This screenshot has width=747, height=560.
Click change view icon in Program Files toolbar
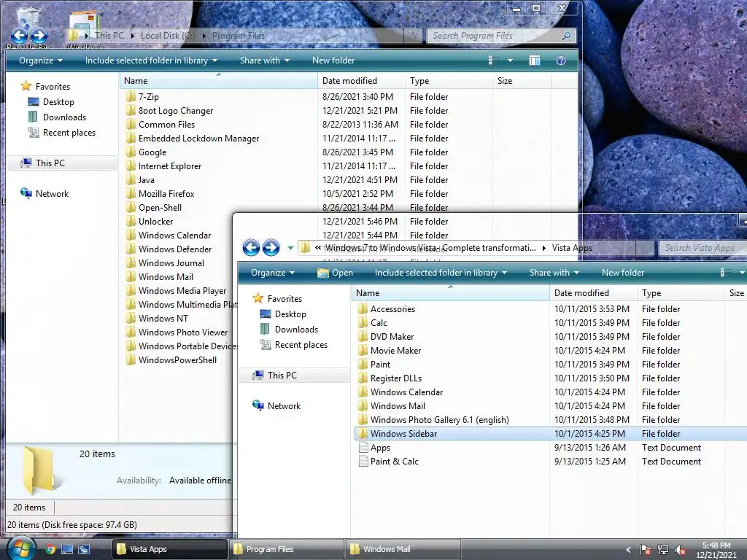(491, 61)
